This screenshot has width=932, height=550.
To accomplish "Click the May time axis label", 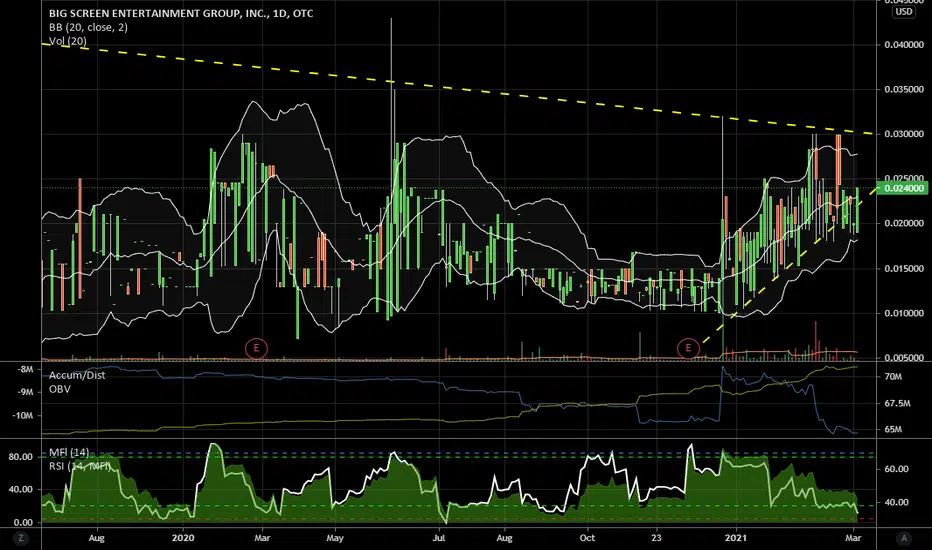I will coord(335,538).
